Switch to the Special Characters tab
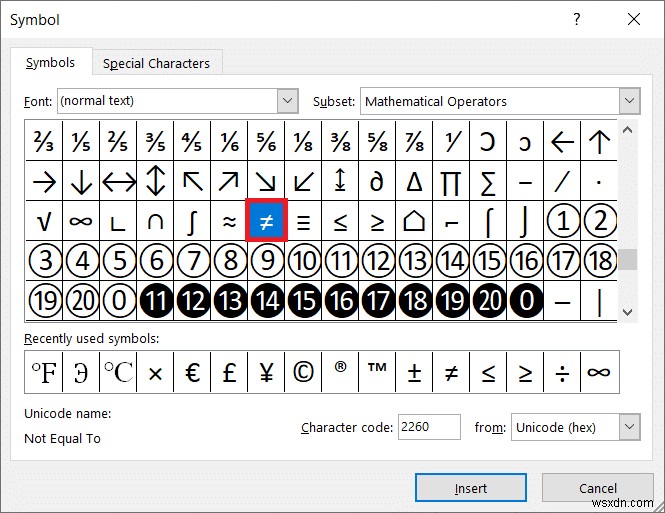Viewport: 665px width, 513px height. (x=156, y=64)
